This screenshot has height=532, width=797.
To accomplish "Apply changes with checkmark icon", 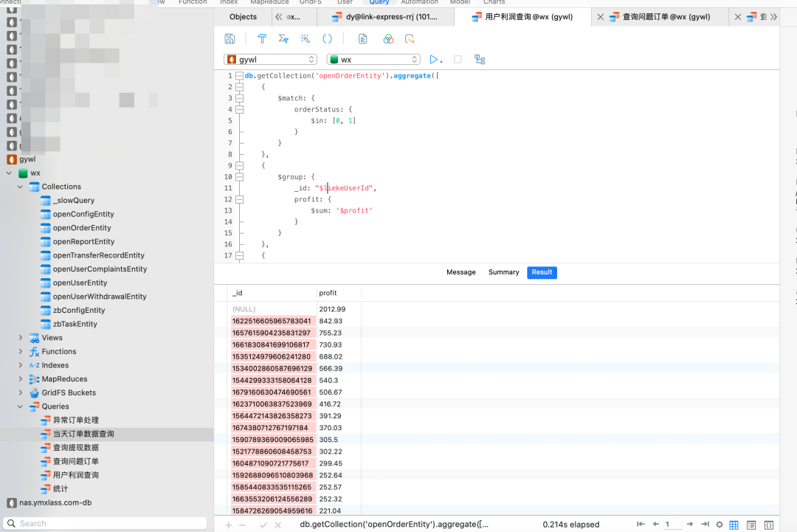I will pos(263,525).
